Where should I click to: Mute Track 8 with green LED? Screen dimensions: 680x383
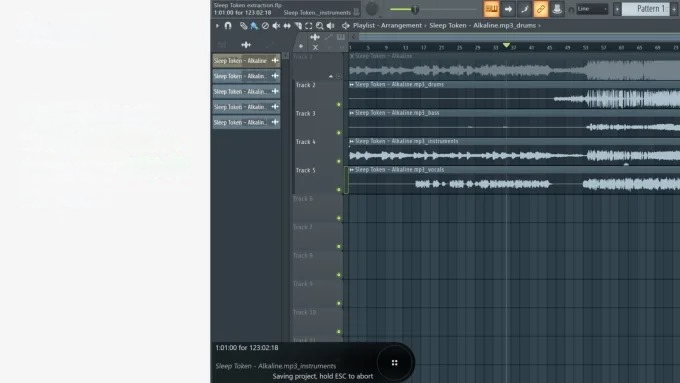[339, 275]
